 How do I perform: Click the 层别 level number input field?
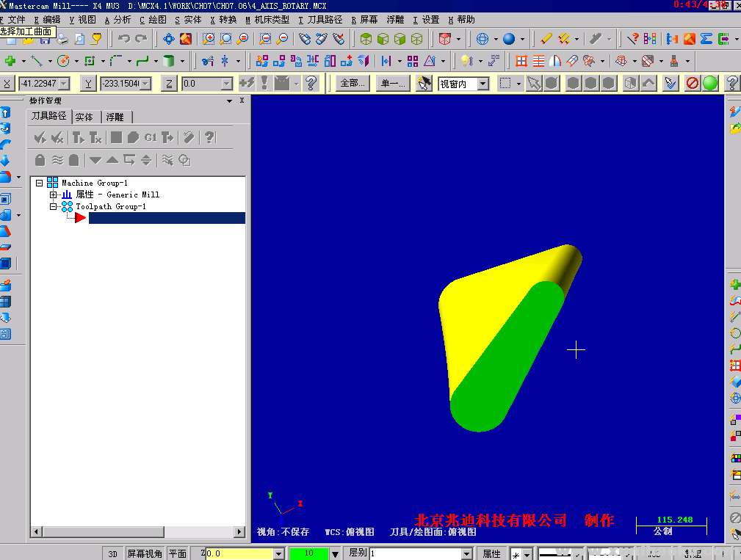point(416,553)
